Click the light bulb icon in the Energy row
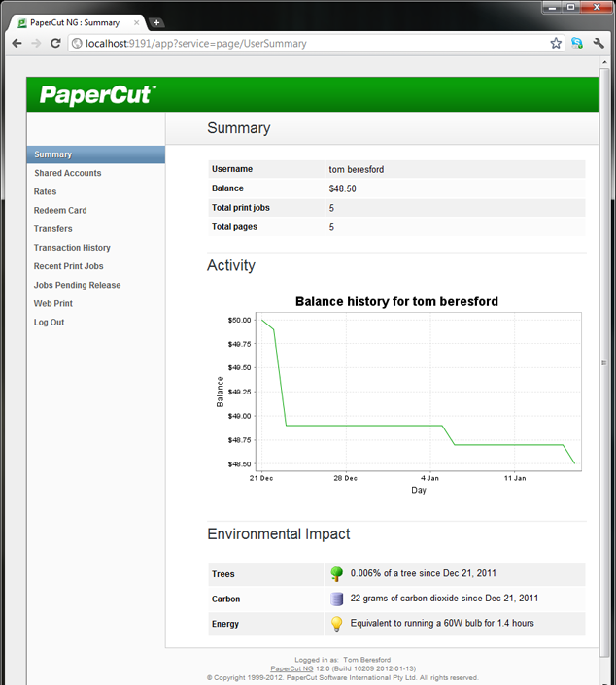 337,624
